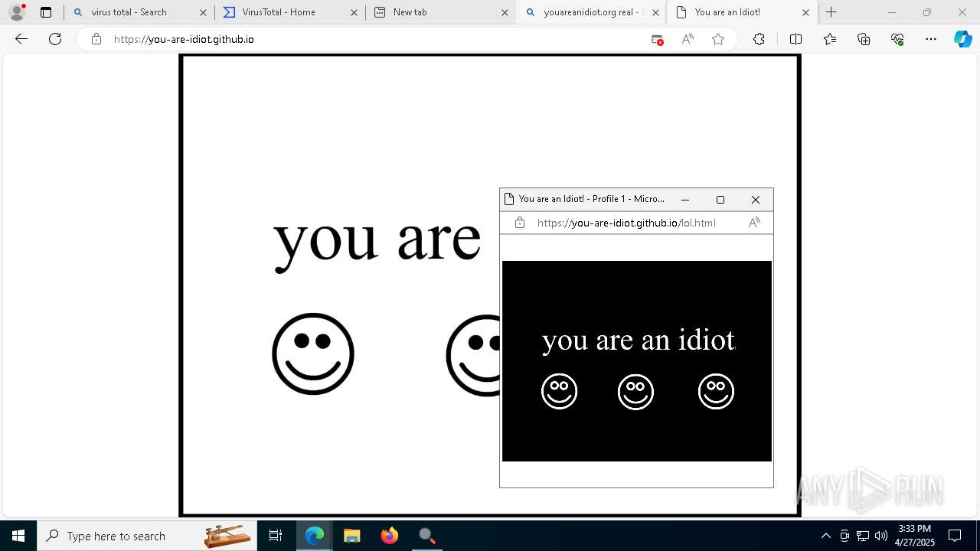Open the Collections icon
980x551 pixels.
[864, 39]
